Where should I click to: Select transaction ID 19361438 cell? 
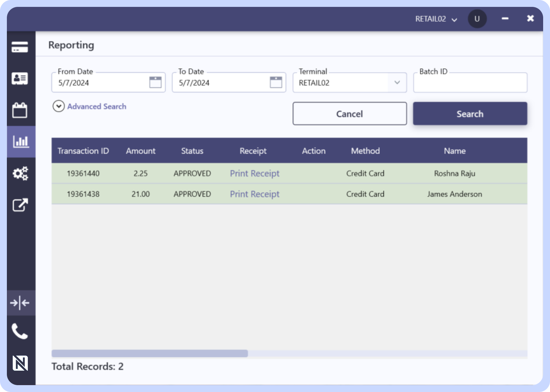coord(83,194)
